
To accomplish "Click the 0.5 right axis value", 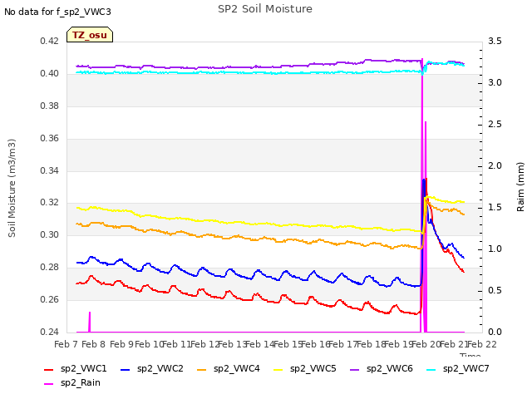I will tap(495, 290).
